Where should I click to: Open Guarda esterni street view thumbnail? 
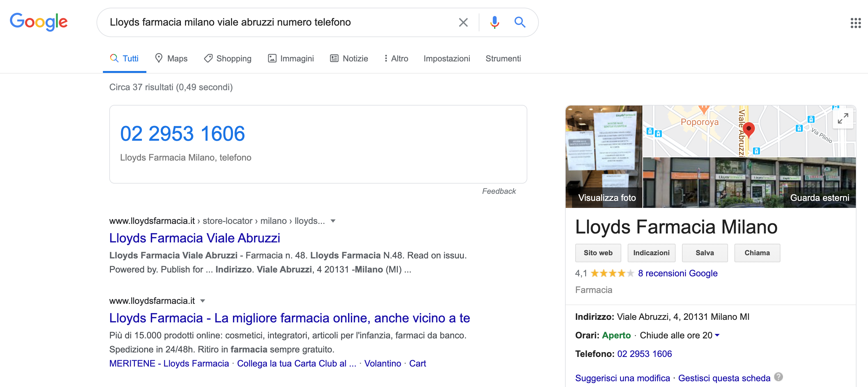(749, 182)
